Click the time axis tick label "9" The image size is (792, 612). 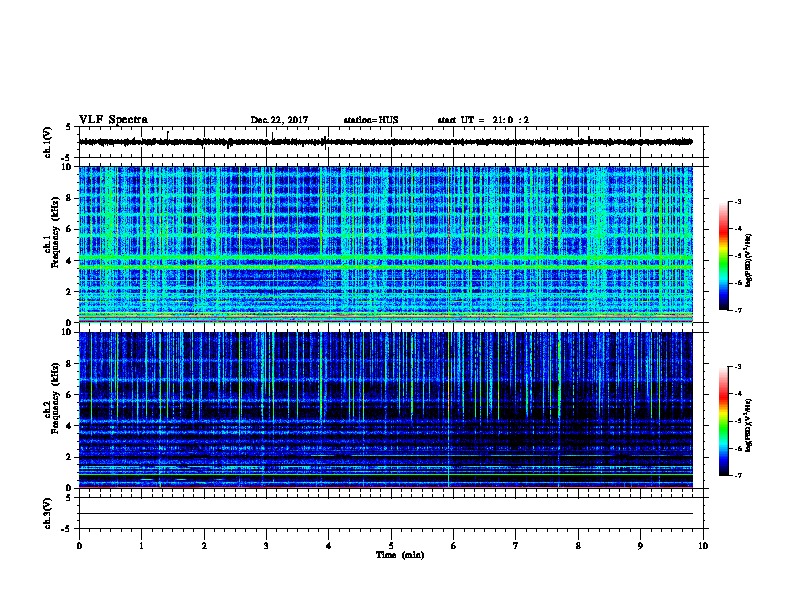click(640, 546)
